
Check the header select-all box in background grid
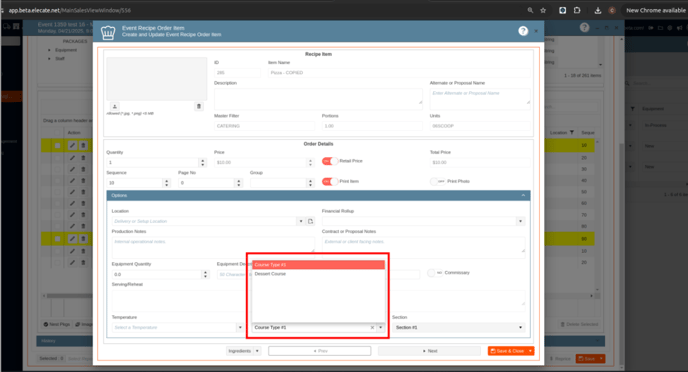[57, 132]
